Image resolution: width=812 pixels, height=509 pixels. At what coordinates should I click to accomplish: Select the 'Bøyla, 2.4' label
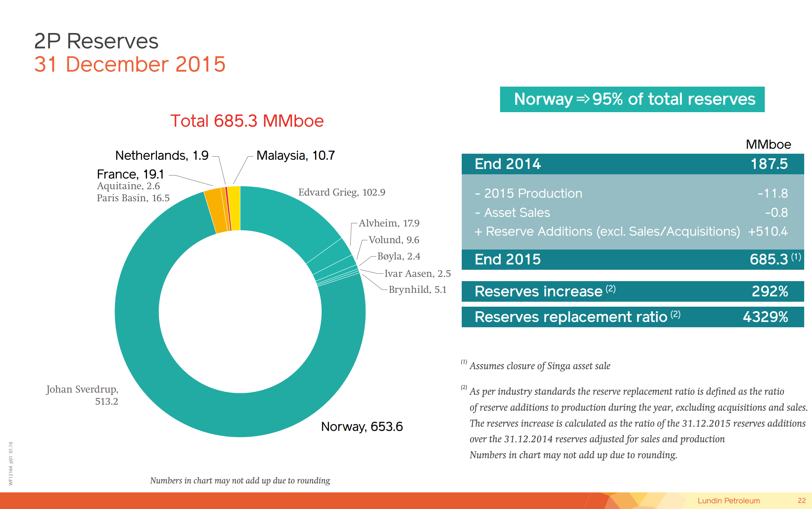click(x=399, y=256)
